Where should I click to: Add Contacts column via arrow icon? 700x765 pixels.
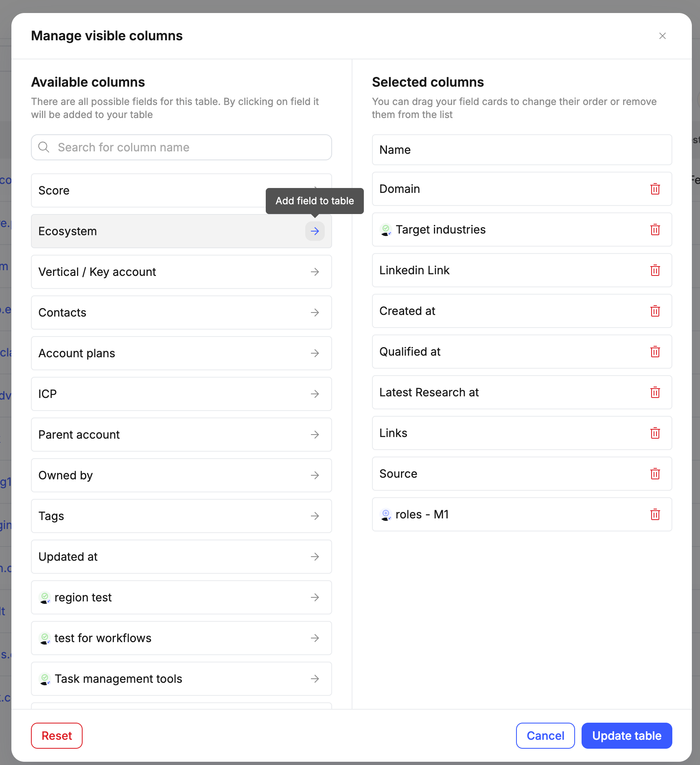[315, 313]
